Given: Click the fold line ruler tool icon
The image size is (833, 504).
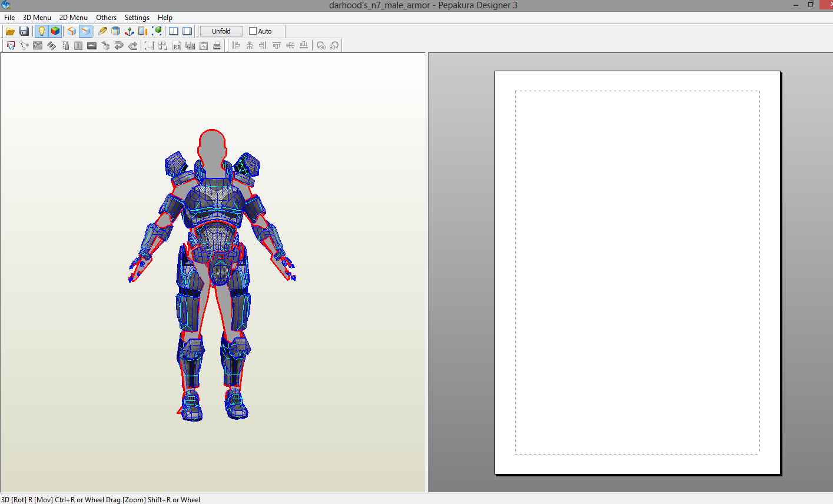Looking at the screenshot, I should coord(65,45).
